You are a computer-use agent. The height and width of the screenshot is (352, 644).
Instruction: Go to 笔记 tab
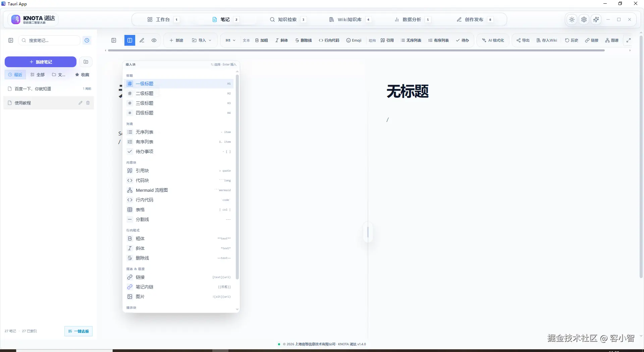[226, 19]
